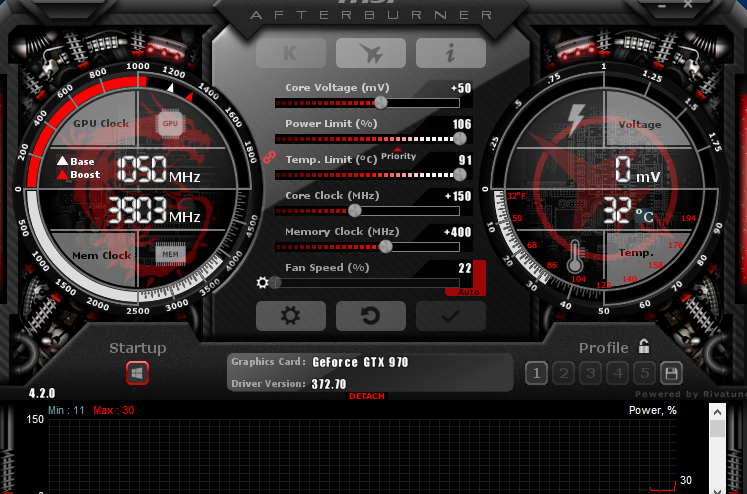Click the airplane OC scanner icon
The width and height of the screenshot is (747, 494).
point(371,53)
